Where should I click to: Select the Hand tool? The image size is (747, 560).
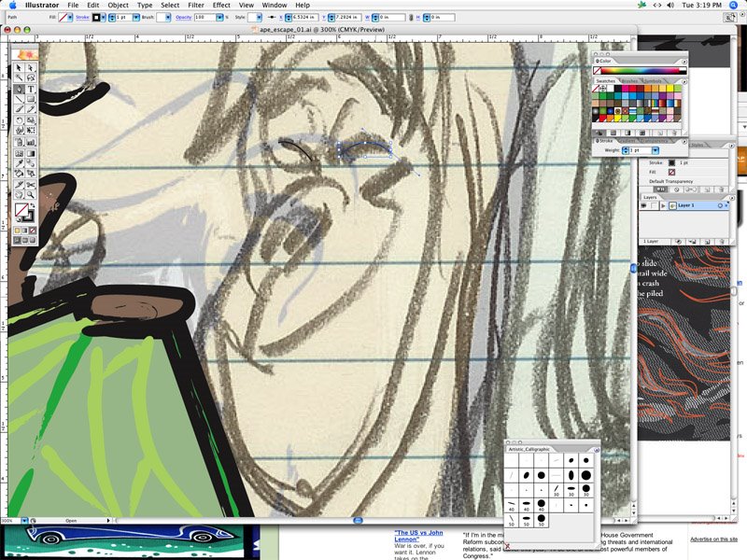point(19,194)
